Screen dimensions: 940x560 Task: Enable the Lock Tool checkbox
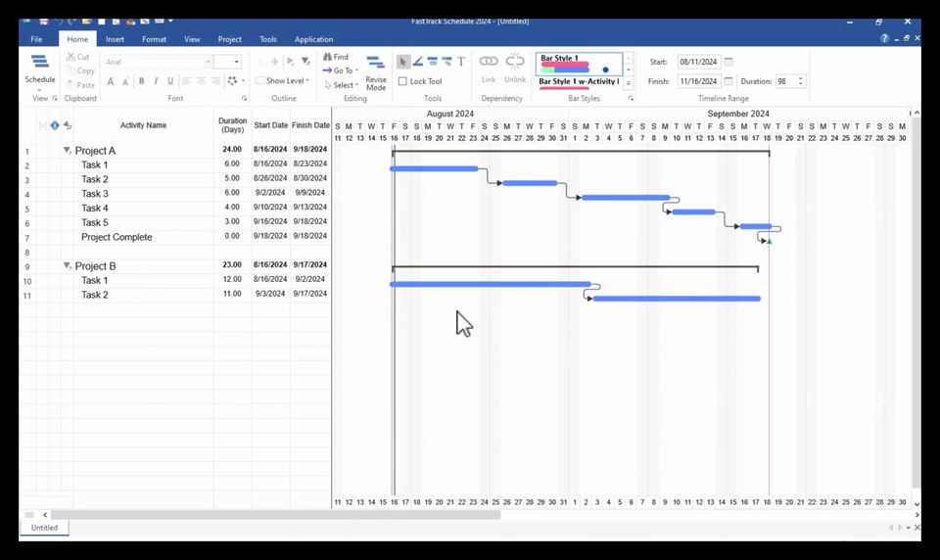(402, 81)
